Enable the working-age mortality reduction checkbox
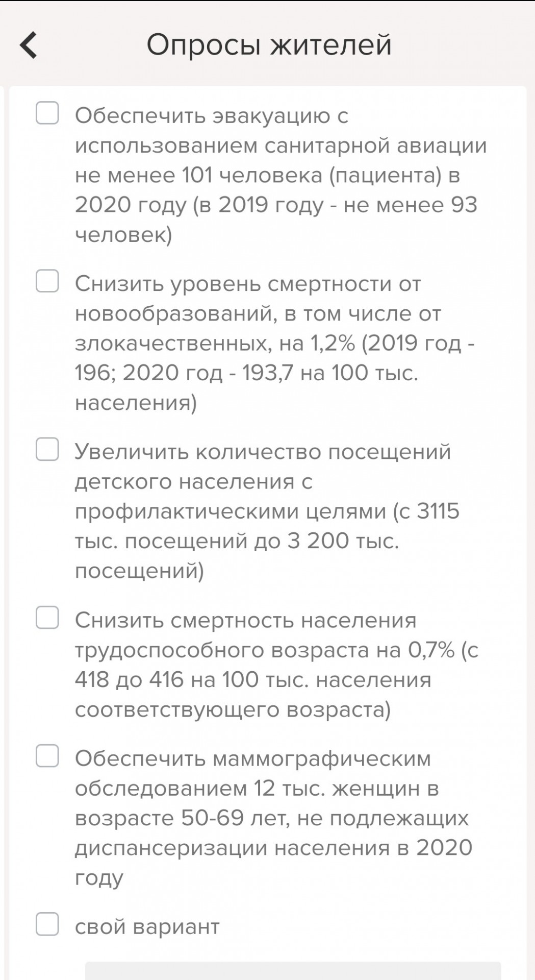The height and width of the screenshot is (980, 535). pyautogui.click(x=47, y=618)
